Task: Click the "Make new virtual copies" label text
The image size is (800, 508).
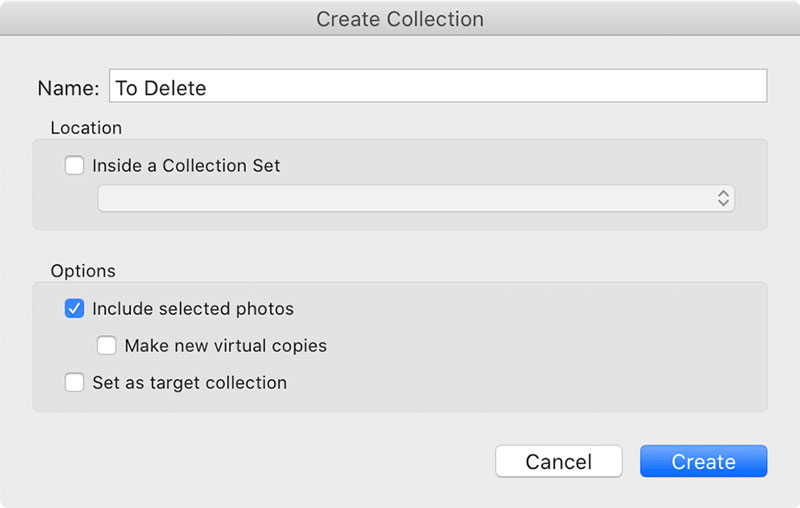Action: tap(225, 346)
